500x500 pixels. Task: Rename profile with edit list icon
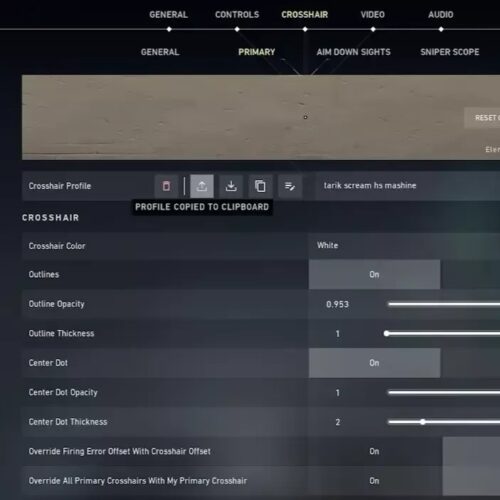tap(290, 186)
